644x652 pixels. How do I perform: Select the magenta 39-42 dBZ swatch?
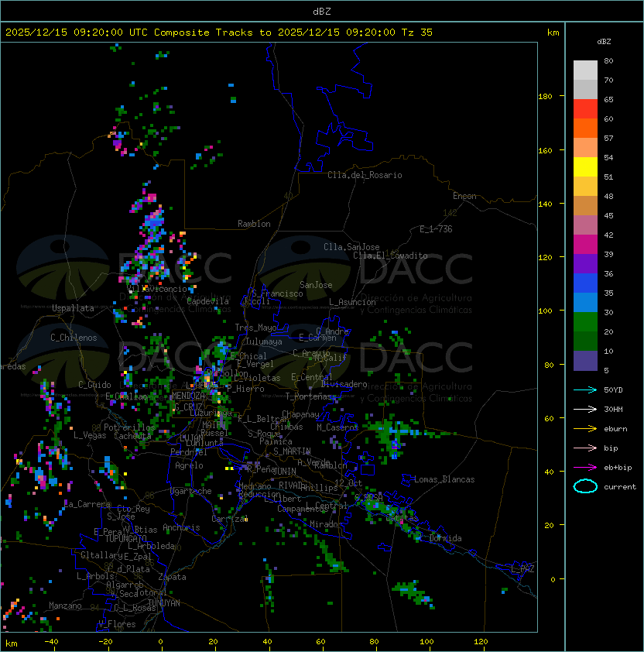click(x=585, y=245)
